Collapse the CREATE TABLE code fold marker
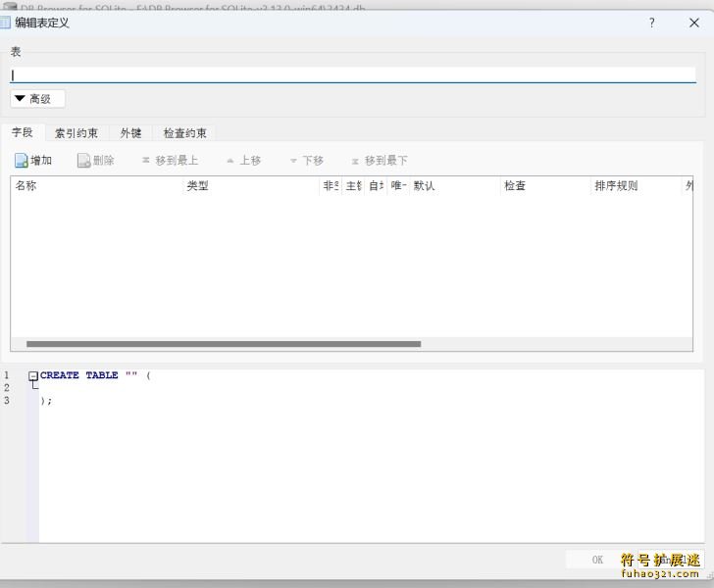The image size is (714, 588). tap(32, 376)
